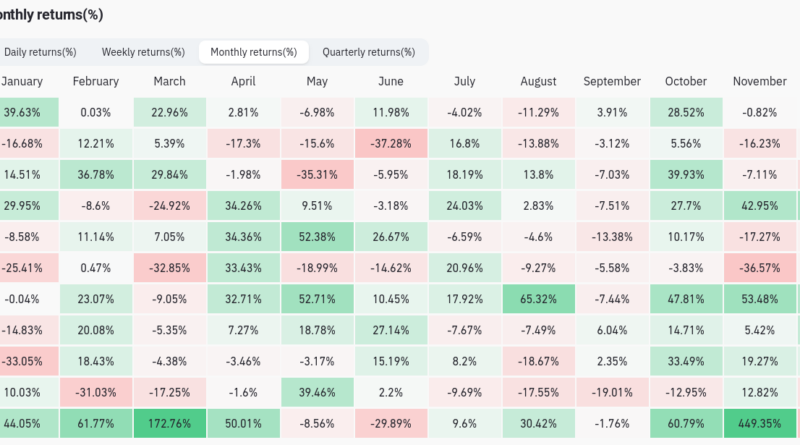Select the September column header
Image resolution: width=800 pixels, height=445 pixels.
[612, 82]
